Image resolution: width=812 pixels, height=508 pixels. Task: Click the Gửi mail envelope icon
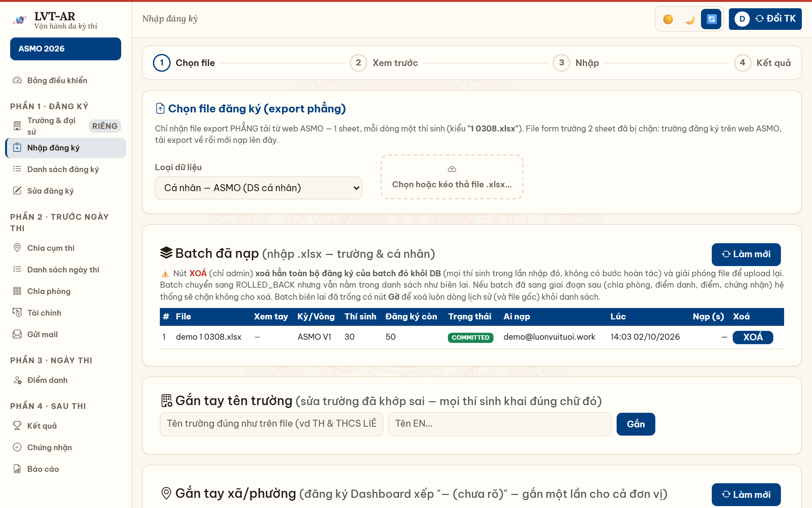17,334
